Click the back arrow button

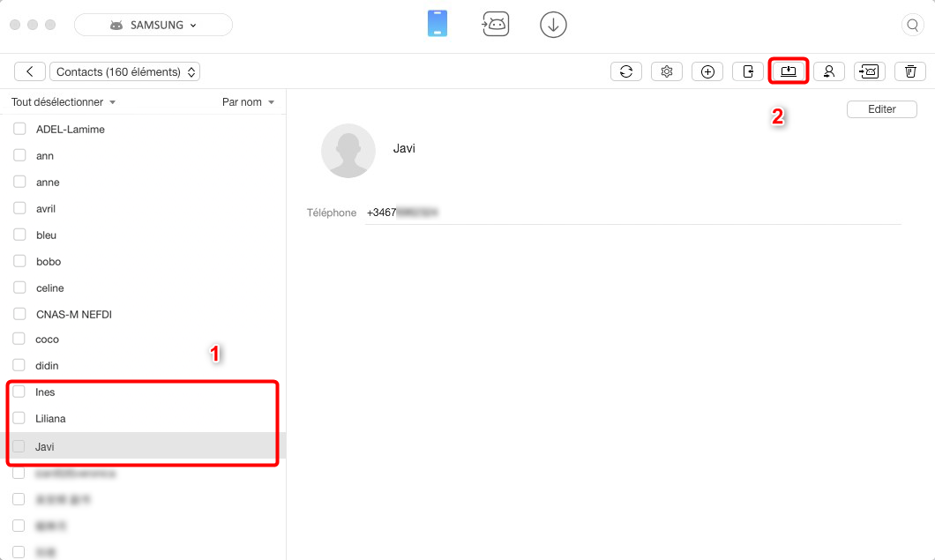coord(29,71)
